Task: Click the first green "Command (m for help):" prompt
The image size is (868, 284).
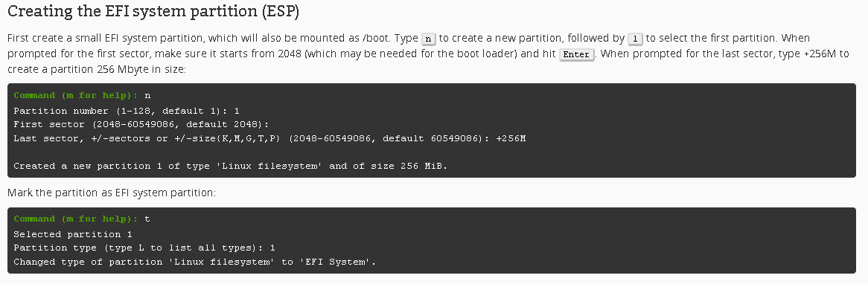Action: 76,96
